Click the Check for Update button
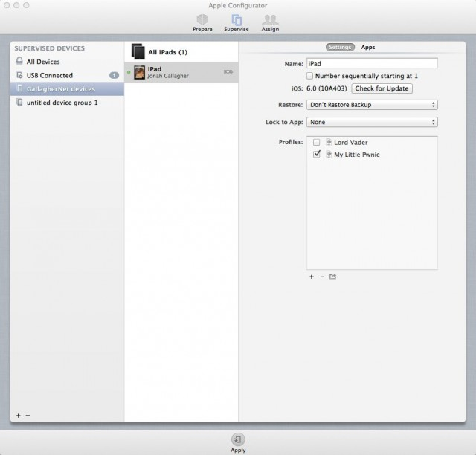The width and height of the screenshot is (476, 455). [x=382, y=88]
